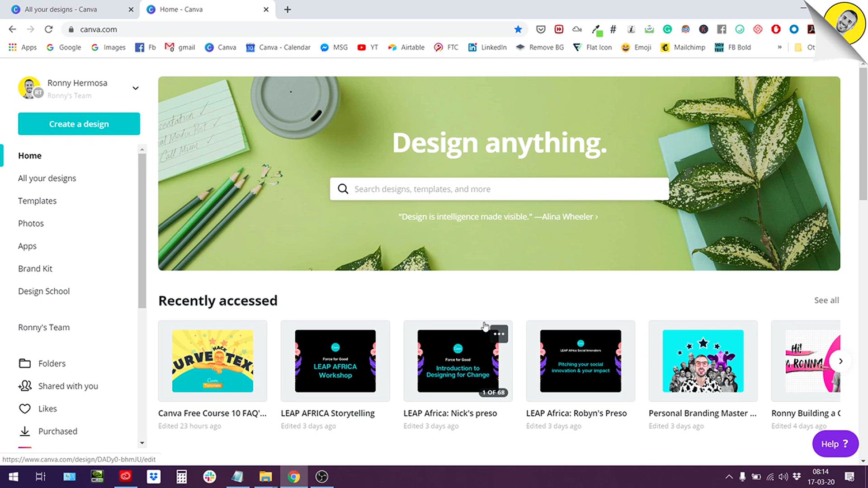This screenshot has height=488, width=868.
Task: Click the Likes heart icon
Action: tap(25, 408)
